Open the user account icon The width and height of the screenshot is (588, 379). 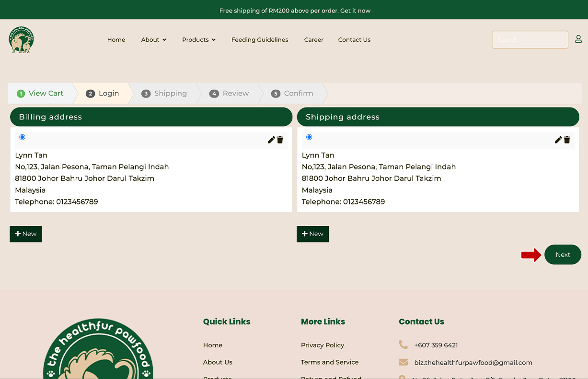[x=578, y=39]
